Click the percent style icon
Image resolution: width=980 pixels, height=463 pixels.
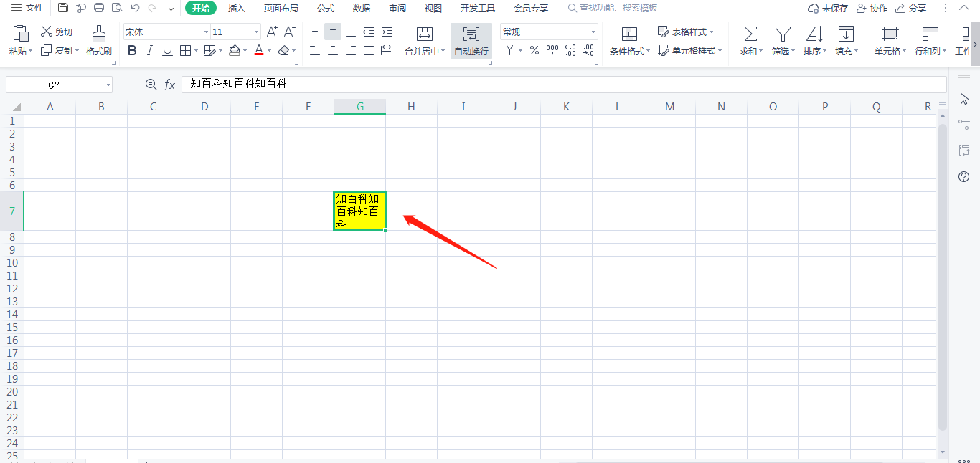pos(534,50)
